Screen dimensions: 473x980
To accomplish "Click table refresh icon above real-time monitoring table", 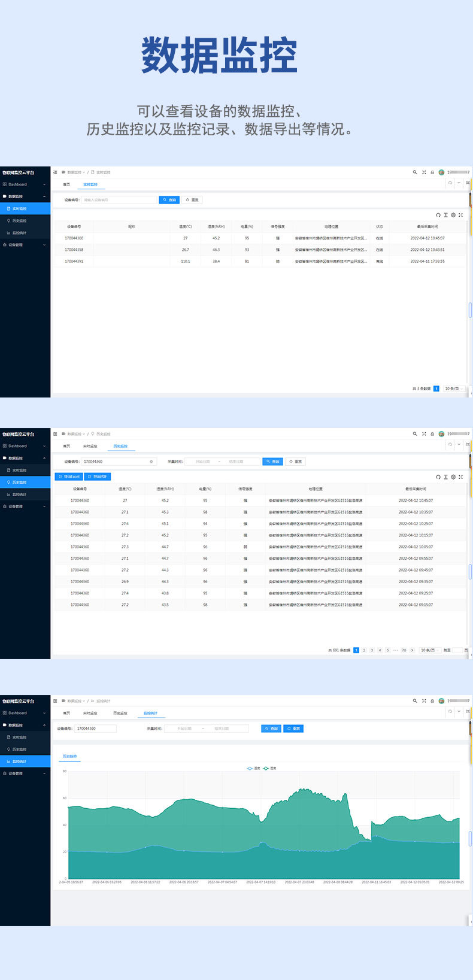I will tap(438, 216).
